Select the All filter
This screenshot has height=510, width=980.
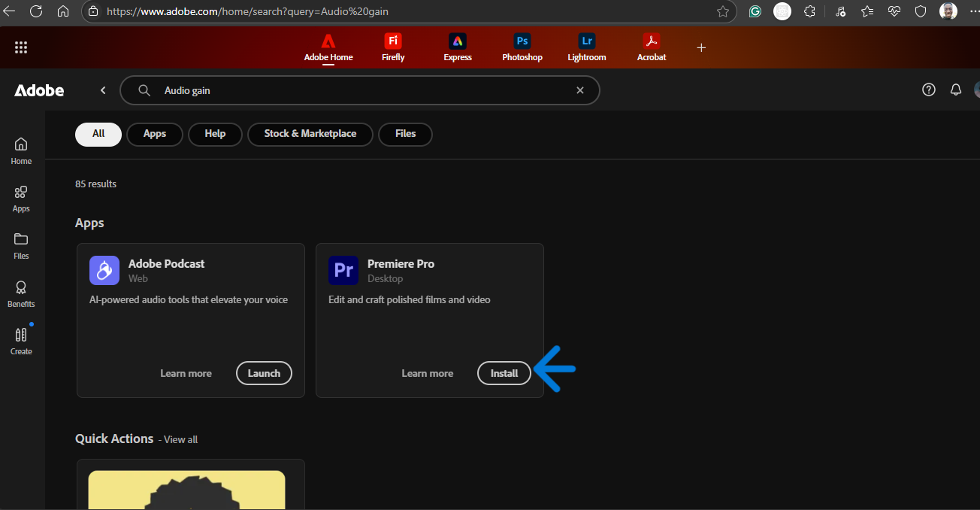point(98,134)
